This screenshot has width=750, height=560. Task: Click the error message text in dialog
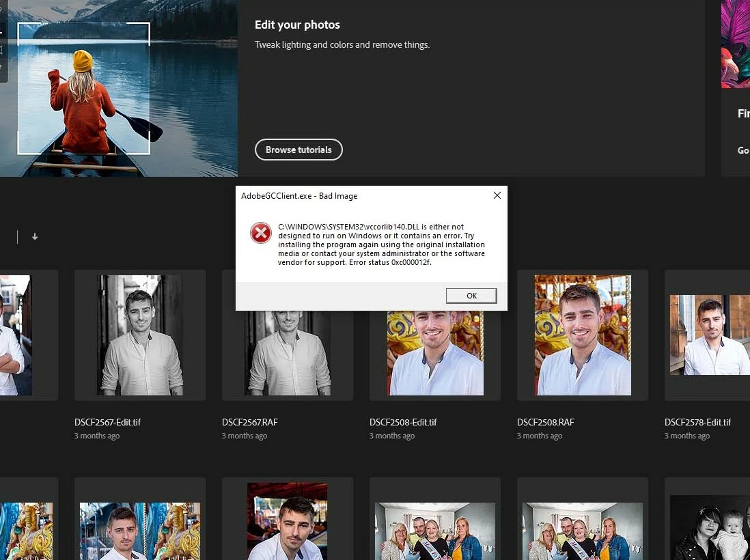coord(381,244)
